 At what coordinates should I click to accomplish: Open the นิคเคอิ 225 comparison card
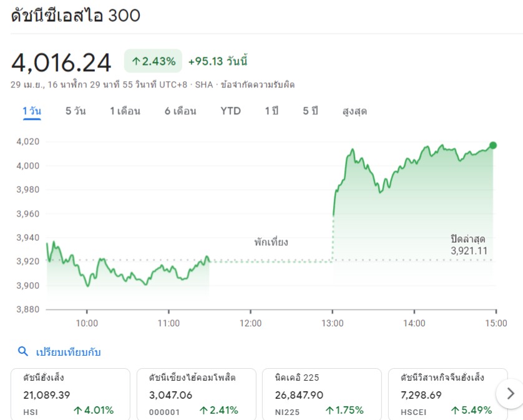(321, 393)
